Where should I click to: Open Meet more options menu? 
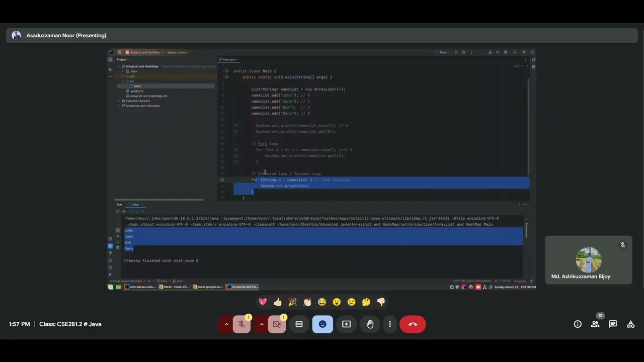[390, 324]
